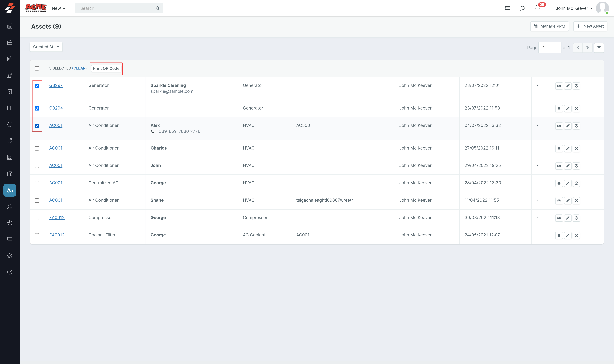The width and height of the screenshot is (614, 364).
Task: Click the Search input field
Action: click(115, 8)
